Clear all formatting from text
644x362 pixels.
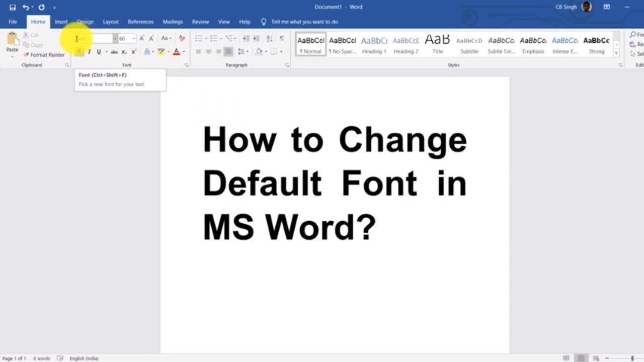coord(182,38)
